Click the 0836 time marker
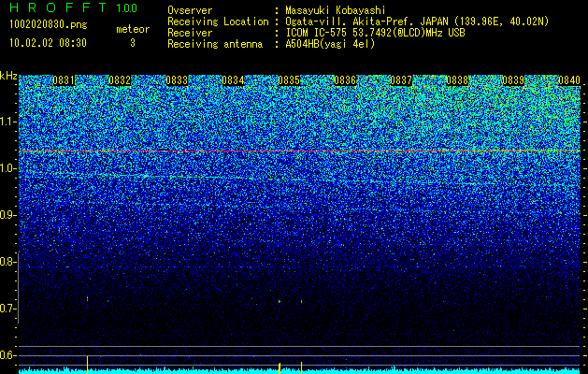Screen dimensions: 588x374 click(x=345, y=80)
